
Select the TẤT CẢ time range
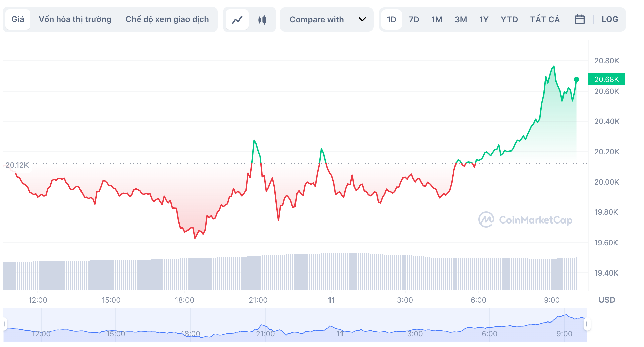point(545,19)
